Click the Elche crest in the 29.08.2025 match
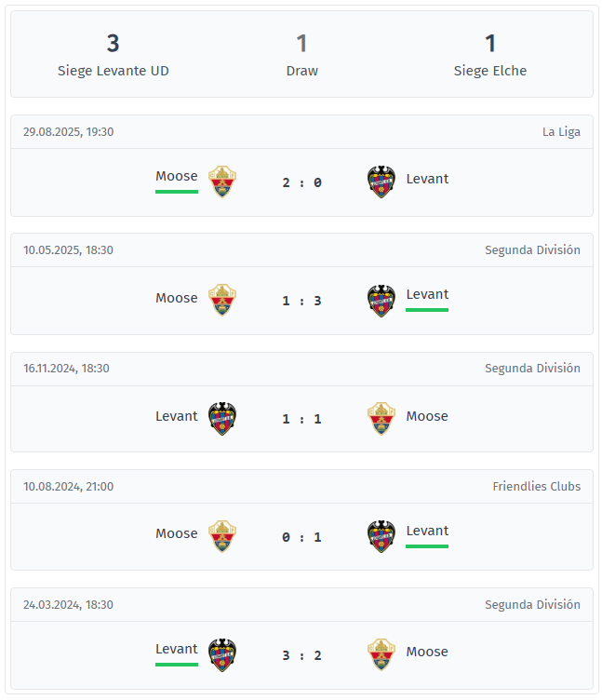 222,182
